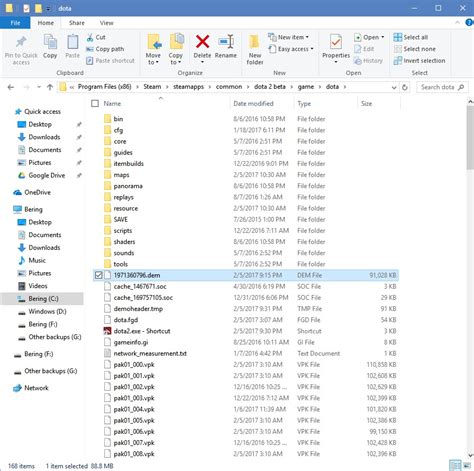Open the Help question mark icon

click(x=469, y=22)
